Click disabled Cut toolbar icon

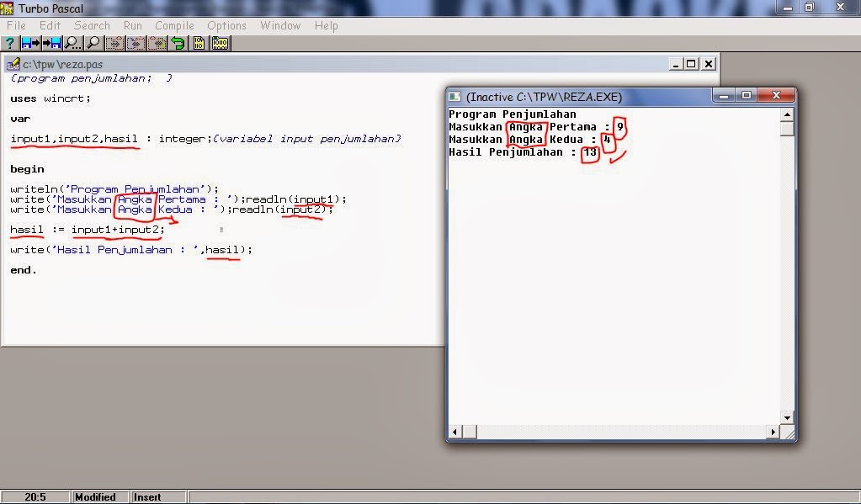(x=114, y=43)
